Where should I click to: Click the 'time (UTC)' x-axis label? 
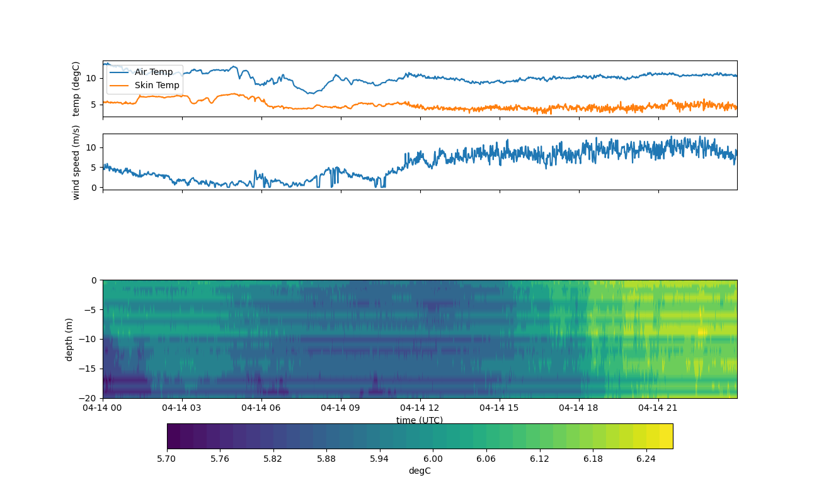point(420,420)
